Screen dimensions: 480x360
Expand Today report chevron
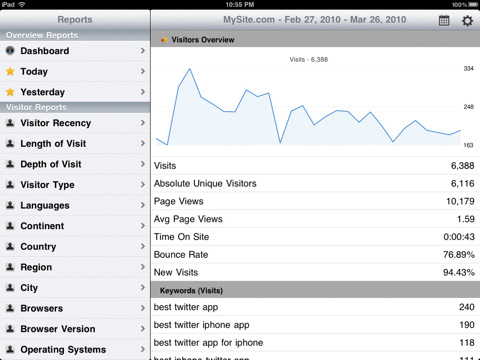click(x=143, y=71)
